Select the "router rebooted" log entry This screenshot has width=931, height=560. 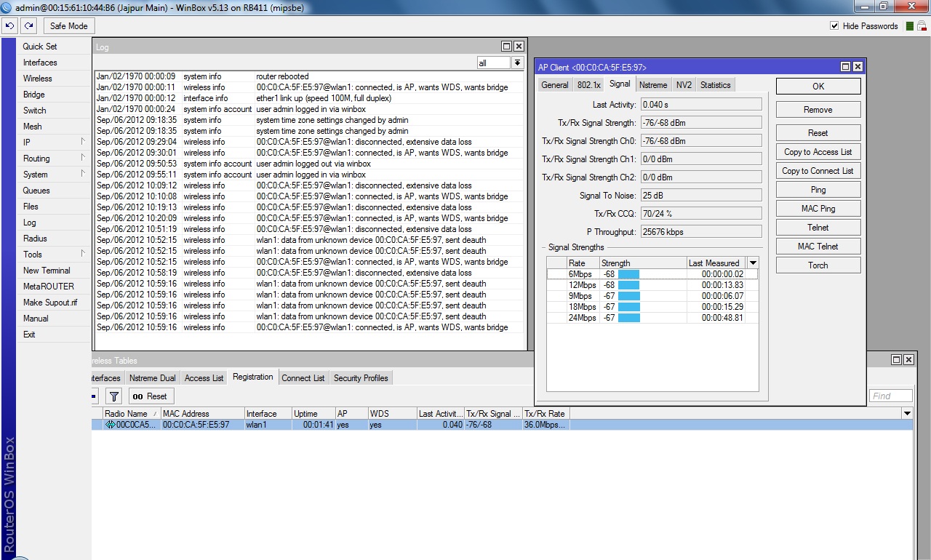(x=309, y=76)
